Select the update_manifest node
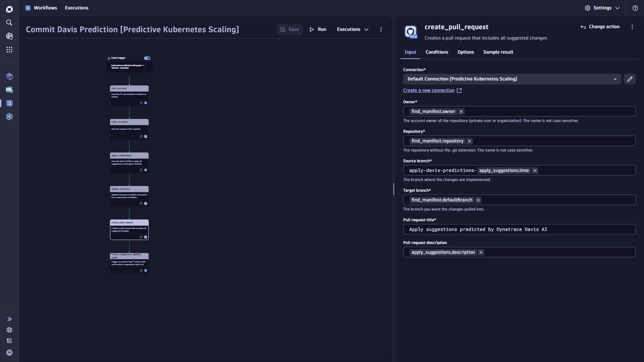This screenshot has height=362, width=644. 129,196
